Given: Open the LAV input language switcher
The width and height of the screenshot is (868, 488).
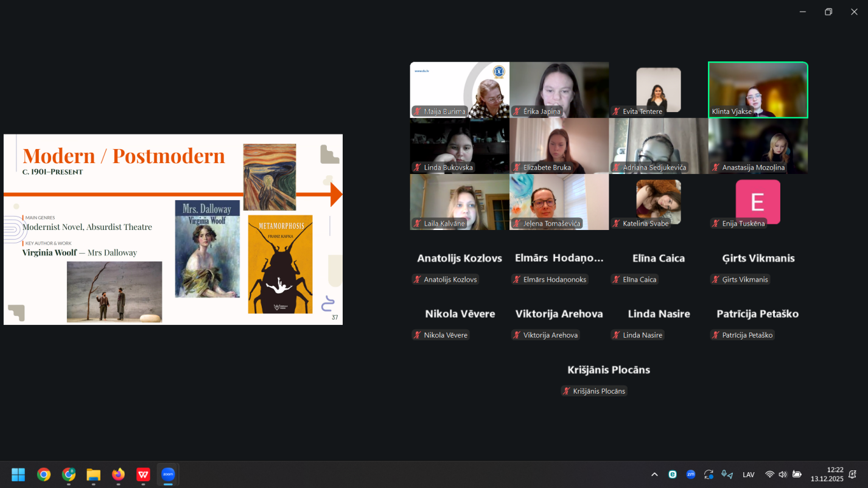Looking at the screenshot, I should click(749, 475).
